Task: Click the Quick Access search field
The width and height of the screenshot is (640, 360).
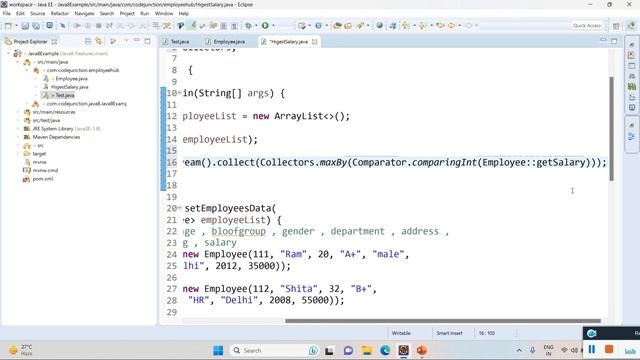Action: 587,25
